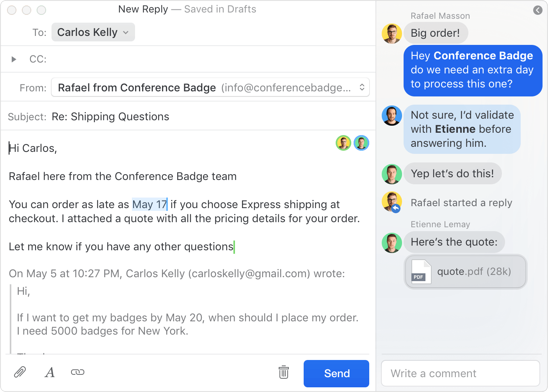Click the Hey Conference Badge blue message bubble
Viewport: 548px width, 392px height.
pos(473,70)
